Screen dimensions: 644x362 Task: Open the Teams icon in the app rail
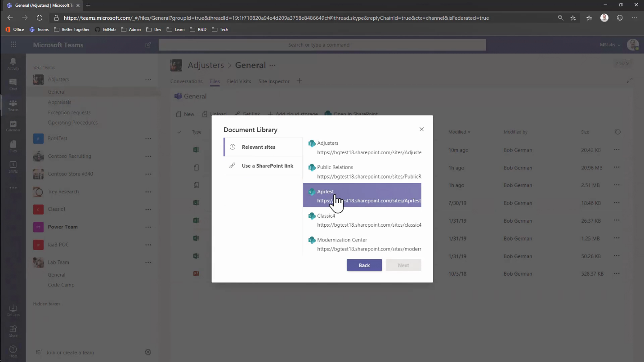pos(13,105)
